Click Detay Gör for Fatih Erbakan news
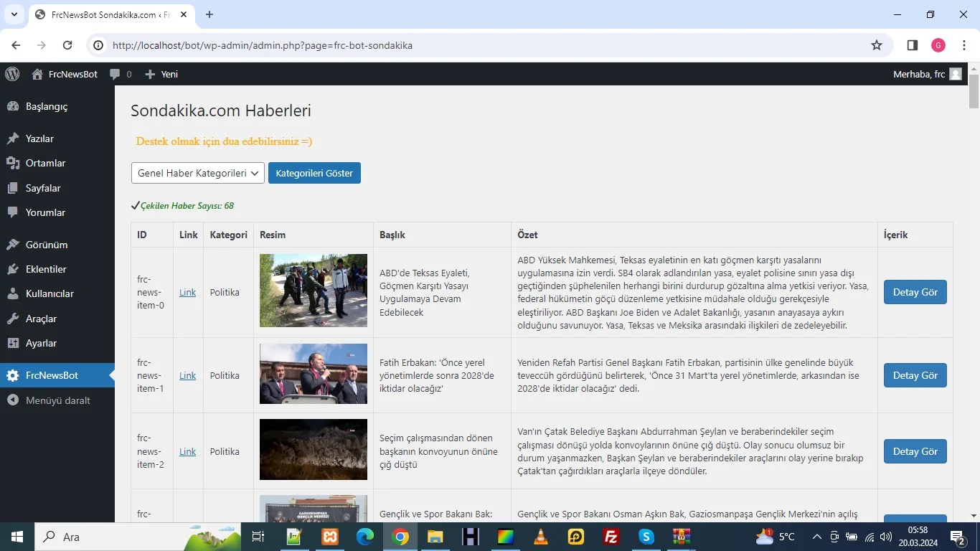 pos(915,375)
